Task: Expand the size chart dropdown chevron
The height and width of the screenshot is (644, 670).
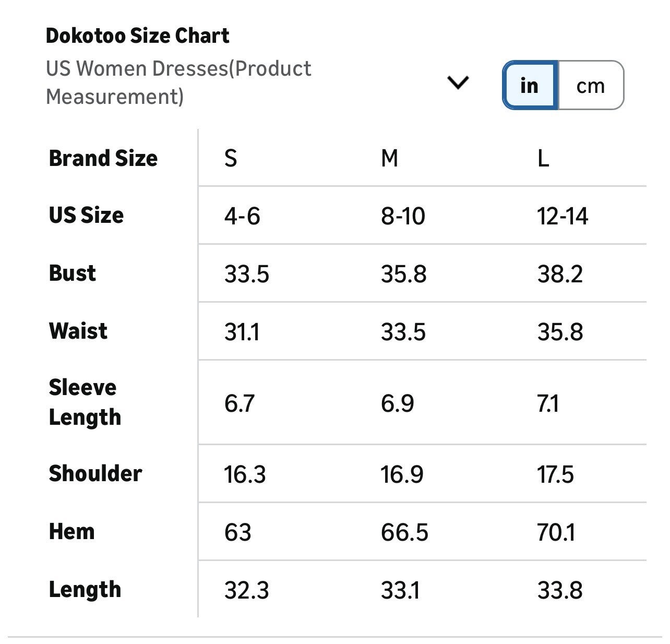Action: (458, 82)
